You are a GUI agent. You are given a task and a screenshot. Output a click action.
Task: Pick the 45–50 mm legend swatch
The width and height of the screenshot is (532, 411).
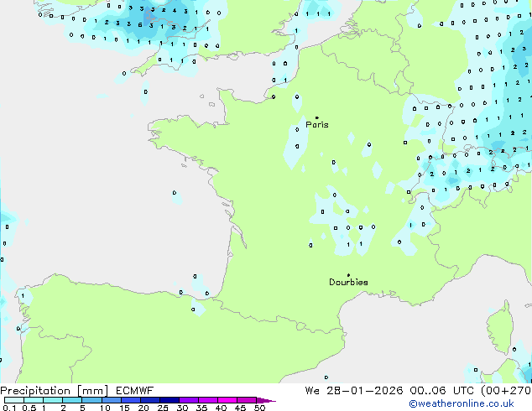[x=247, y=400]
